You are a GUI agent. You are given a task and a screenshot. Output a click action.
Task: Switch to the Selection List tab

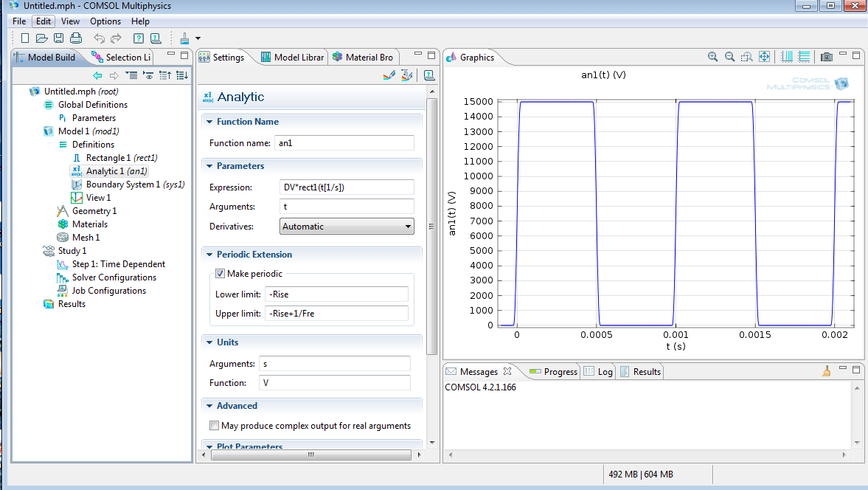121,57
